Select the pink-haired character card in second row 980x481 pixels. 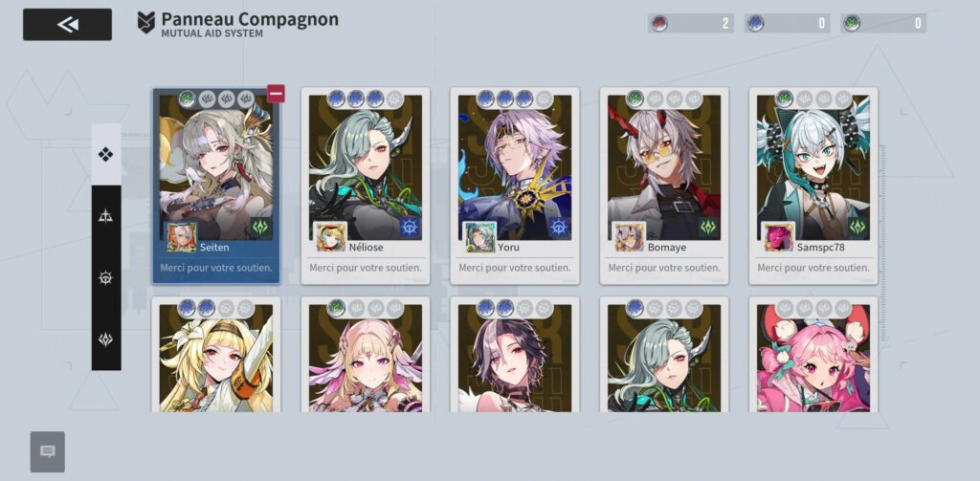(813, 355)
